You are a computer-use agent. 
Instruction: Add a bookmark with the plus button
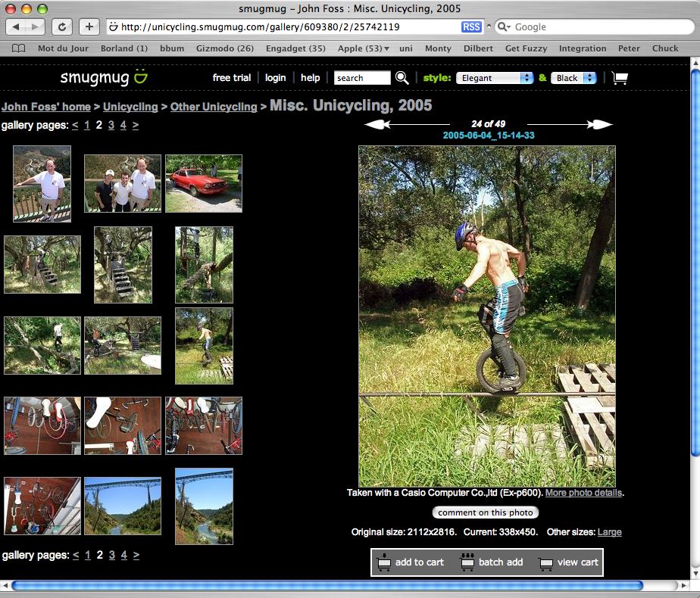(89, 26)
